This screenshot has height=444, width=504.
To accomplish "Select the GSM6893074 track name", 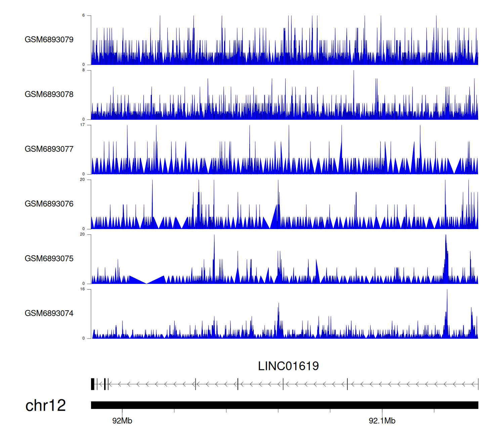I will pos(49,313).
